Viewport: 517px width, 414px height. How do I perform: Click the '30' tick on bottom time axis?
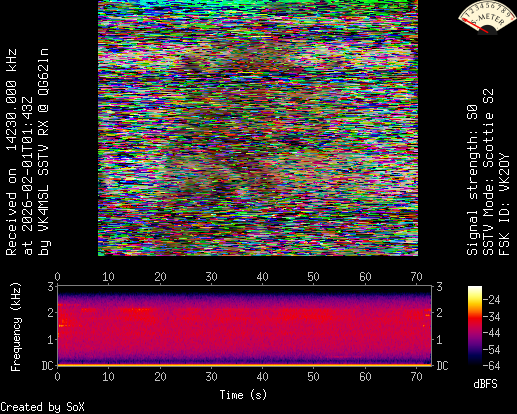[211, 377]
